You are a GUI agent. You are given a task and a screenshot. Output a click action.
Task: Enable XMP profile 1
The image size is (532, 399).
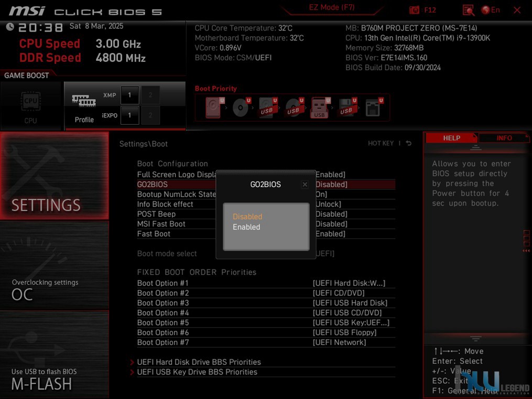click(x=129, y=95)
